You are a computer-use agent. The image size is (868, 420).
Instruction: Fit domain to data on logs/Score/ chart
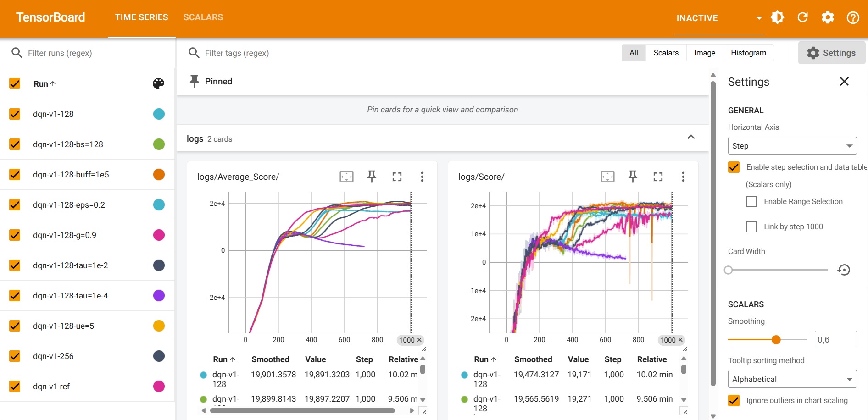[x=607, y=177]
